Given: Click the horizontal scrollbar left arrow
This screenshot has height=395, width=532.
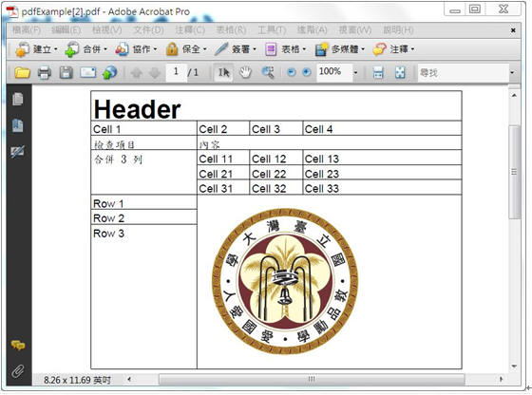Looking at the screenshot, I should click(x=129, y=379).
